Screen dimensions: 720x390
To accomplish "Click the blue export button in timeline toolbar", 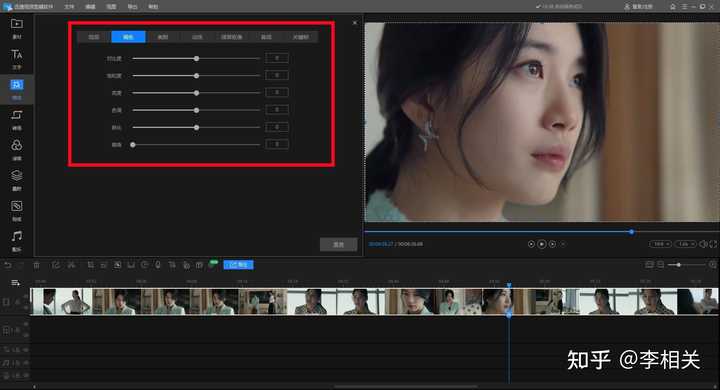I will pos(238,265).
